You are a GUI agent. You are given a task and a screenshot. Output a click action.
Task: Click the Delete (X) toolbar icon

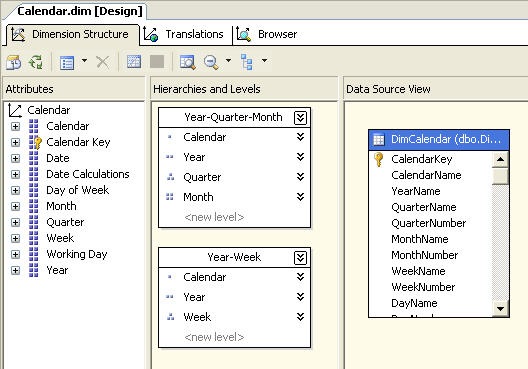click(103, 62)
